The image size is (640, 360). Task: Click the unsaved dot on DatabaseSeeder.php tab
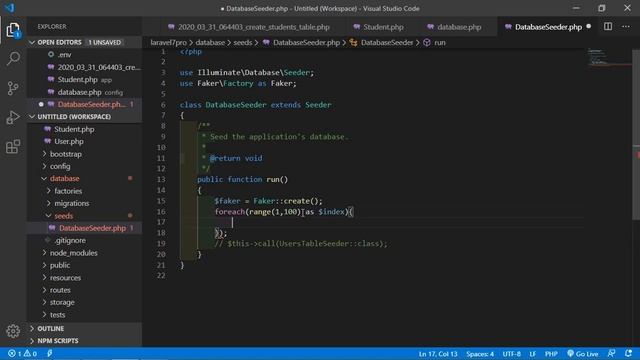pos(589,27)
